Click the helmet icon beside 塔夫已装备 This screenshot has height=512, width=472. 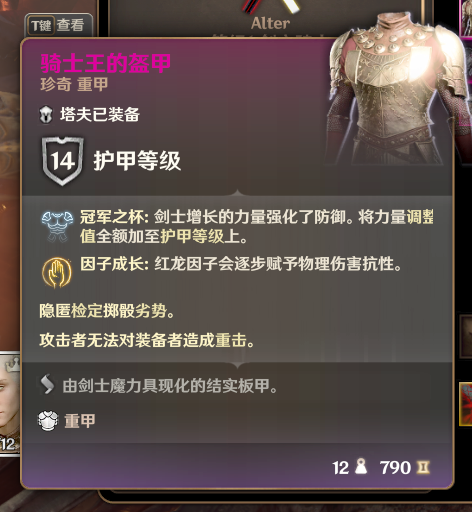point(46,115)
